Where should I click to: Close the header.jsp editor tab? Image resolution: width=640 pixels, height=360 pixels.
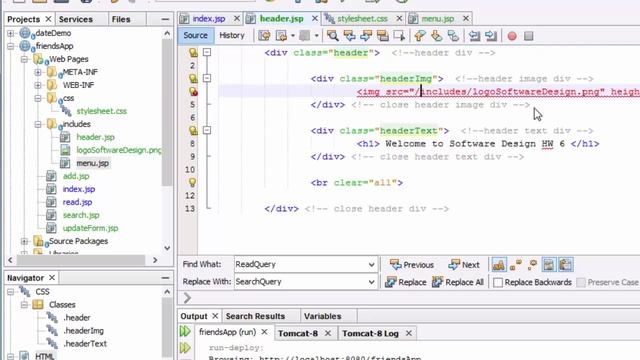[x=314, y=19]
